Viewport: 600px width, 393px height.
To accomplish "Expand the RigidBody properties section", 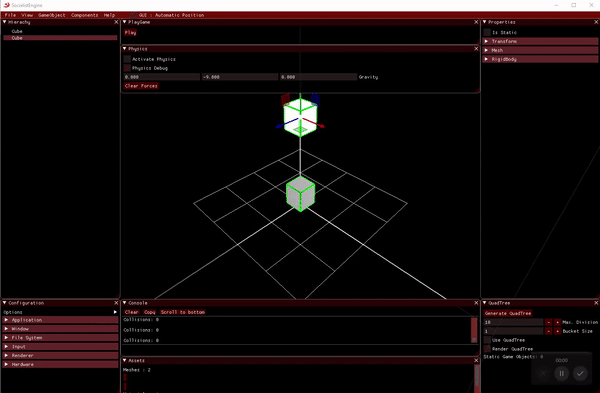I will [540, 59].
